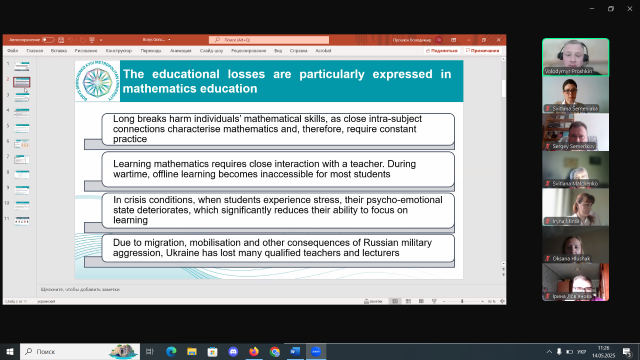Click the Поделиться share button
The width and height of the screenshot is (640, 360).
(442, 51)
